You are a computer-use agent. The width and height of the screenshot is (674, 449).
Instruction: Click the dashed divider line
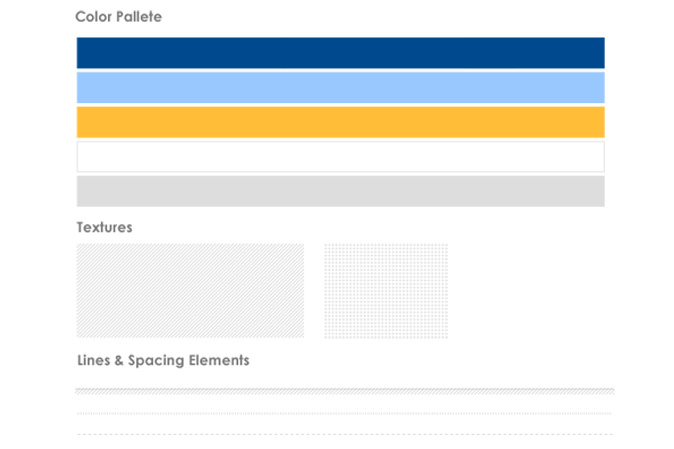click(x=345, y=434)
